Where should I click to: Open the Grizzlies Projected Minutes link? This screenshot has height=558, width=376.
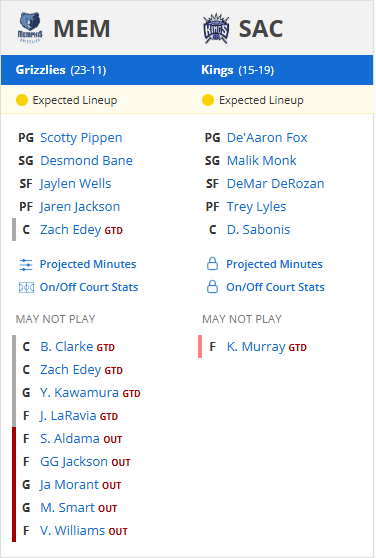88,264
